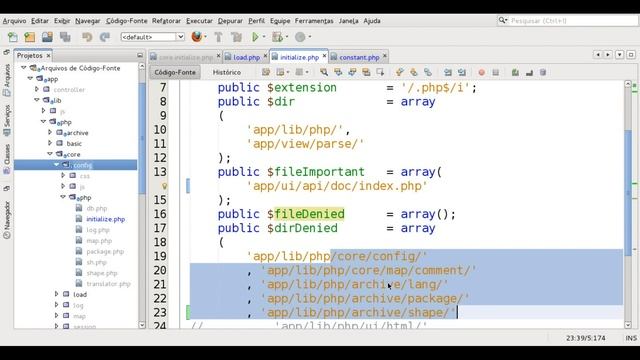Expand the controller folder
This screenshot has height=360, width=640.
click(x=37, y=89)
